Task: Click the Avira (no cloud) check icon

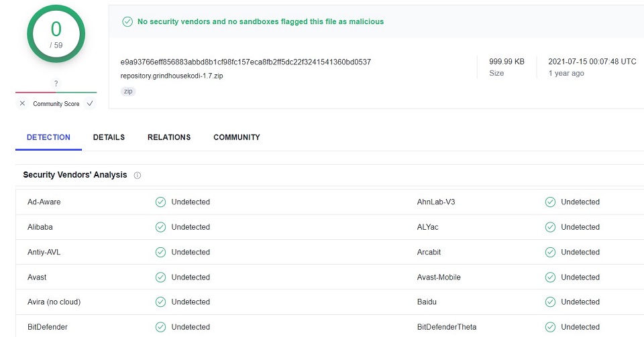Action: [x=160, y=302]
